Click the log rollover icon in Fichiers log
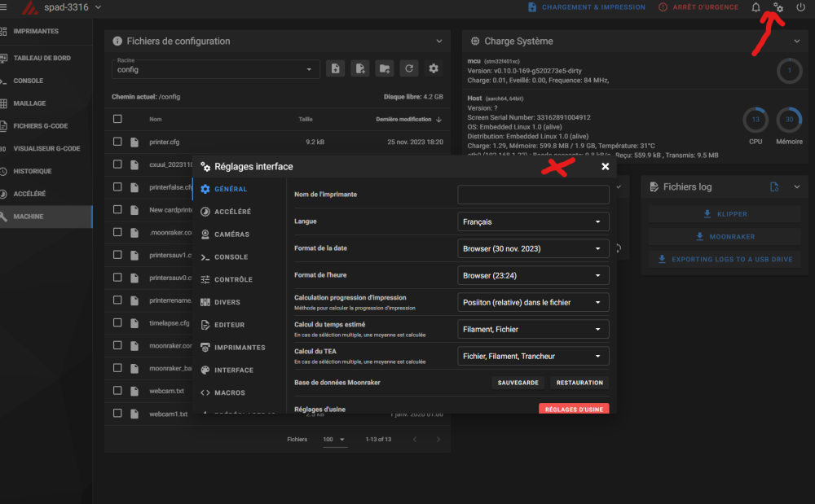The height and width of the screenshot is (504, 815). 774,187
